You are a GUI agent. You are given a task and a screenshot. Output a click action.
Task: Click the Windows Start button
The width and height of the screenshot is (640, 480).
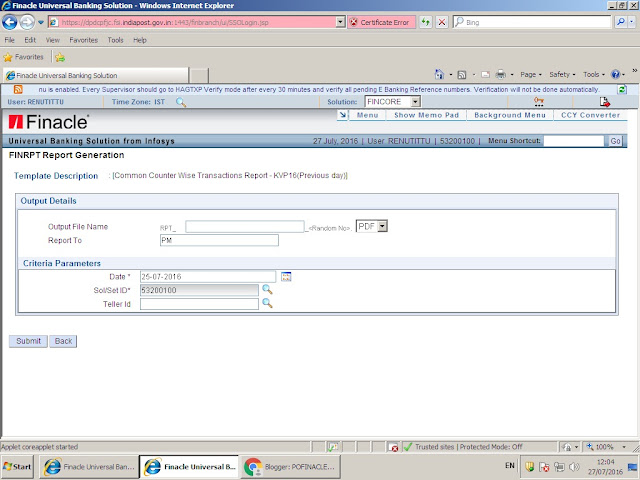pos(17,467)
